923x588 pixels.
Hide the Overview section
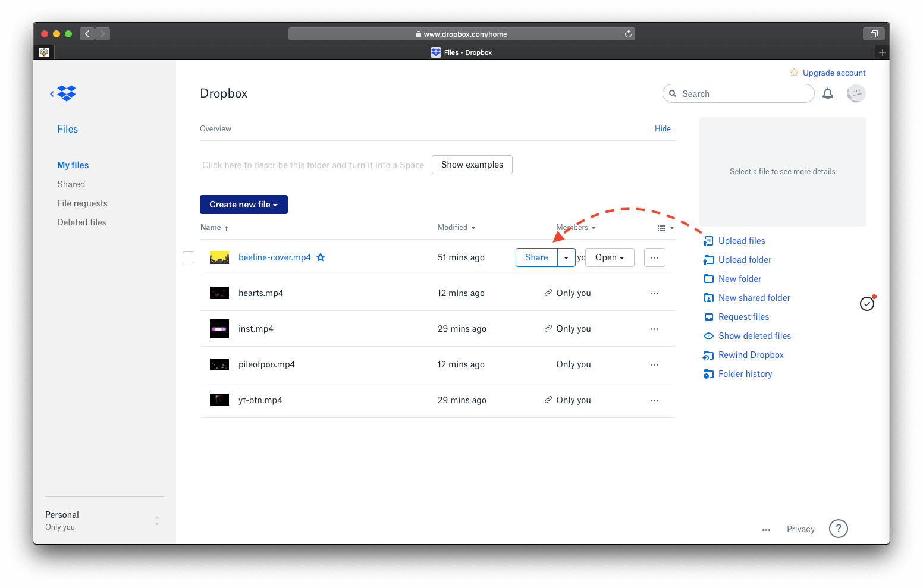pyautogui.click(x=663, y=128)
